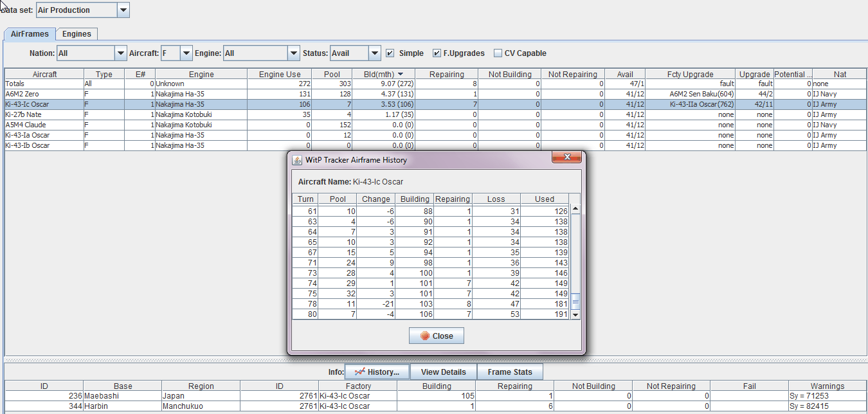This screenshot has height=414, width=868.
Task: Expand the Engine filter dropdown
Action: click(294, 53)
